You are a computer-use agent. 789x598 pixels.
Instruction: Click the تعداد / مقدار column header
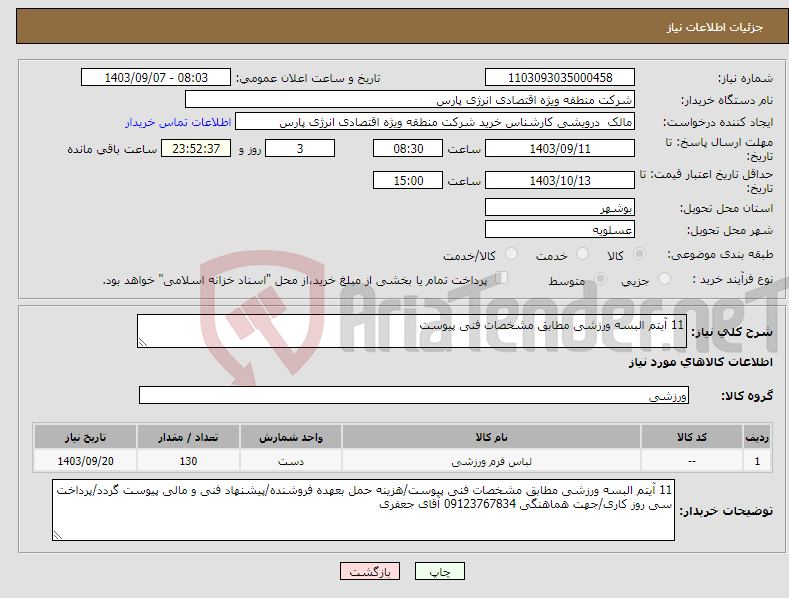click(x=188, y=437)
